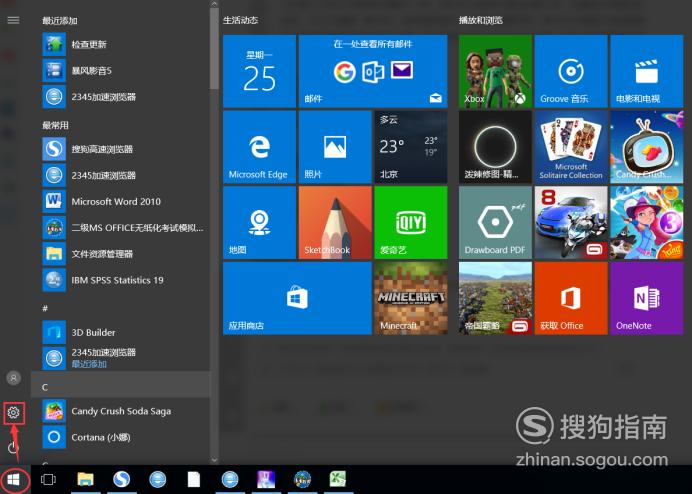
Task: Open 3D Builder from the app list
Action: pyautogui.click(x=120, y=332)
